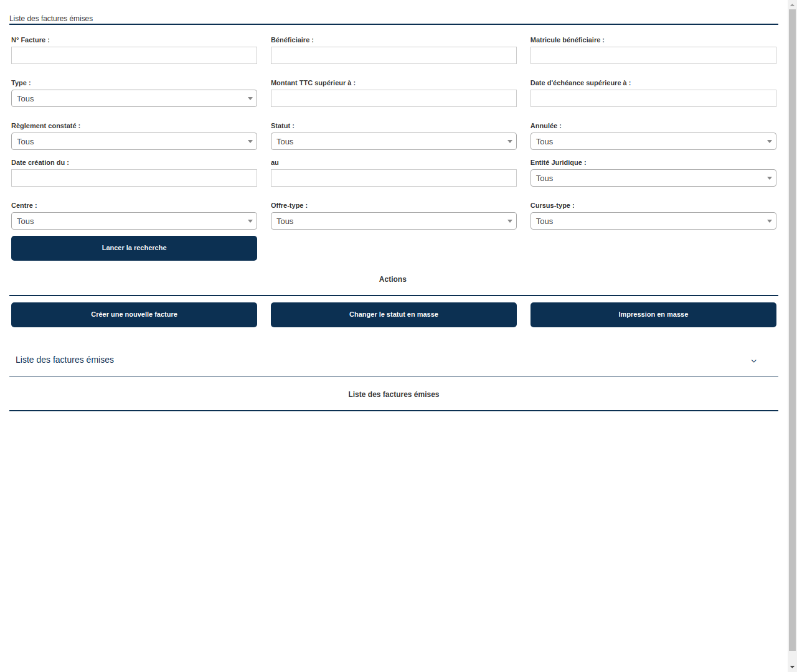The image size is (797, 672).
Task: Collapse the Liste des factures émises section
Action: coord(753,361)
